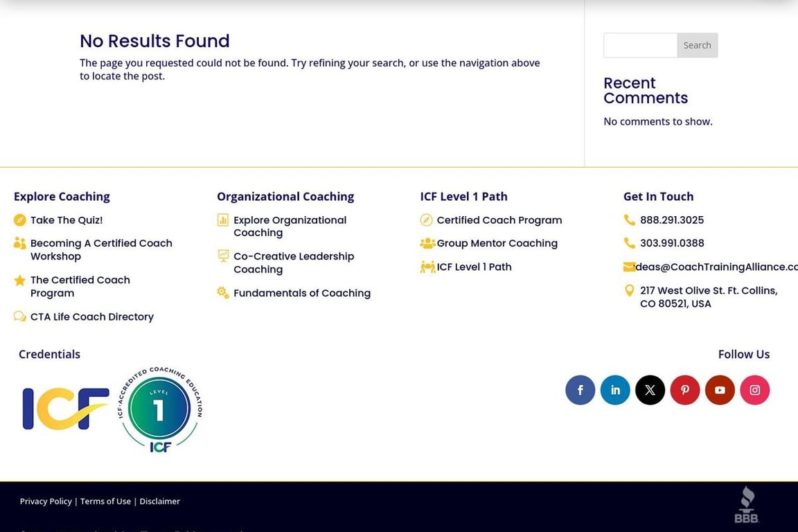Click the ICF Level 1 accreditation badge

160,409
